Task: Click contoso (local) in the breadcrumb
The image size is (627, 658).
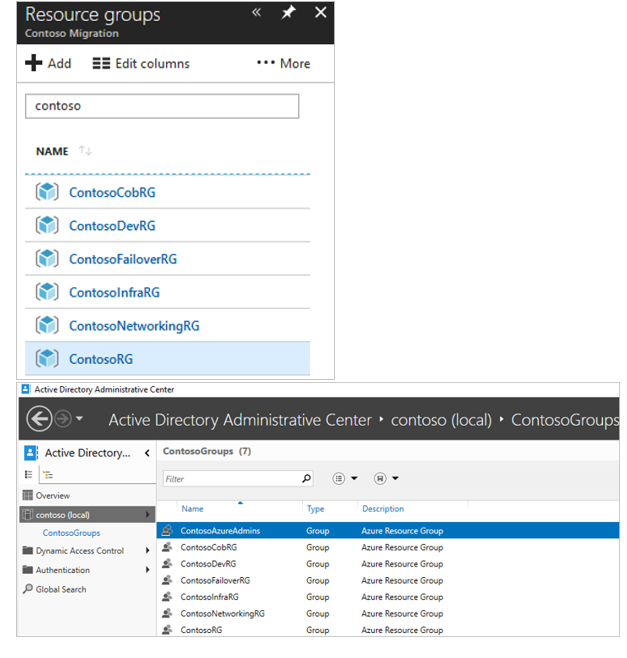Action: point(441,420)
